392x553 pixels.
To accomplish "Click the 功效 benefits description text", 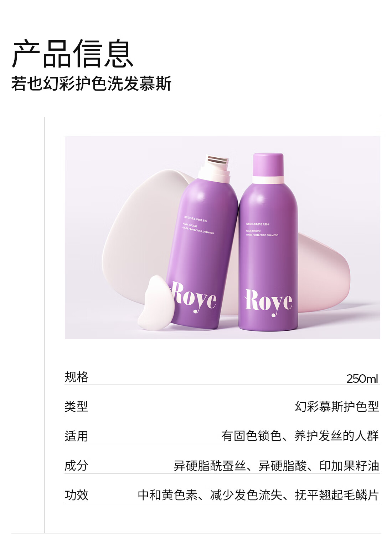I will (258, 495).
